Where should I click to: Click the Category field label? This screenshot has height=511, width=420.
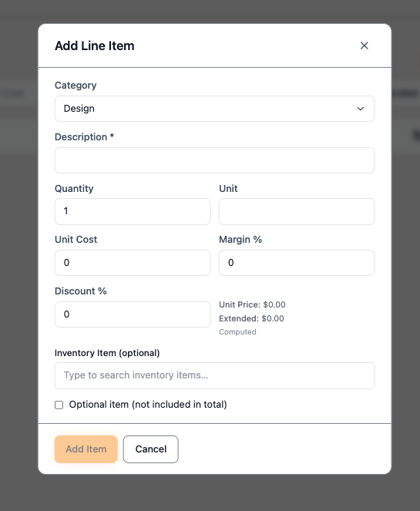click(x=76, y=86)
